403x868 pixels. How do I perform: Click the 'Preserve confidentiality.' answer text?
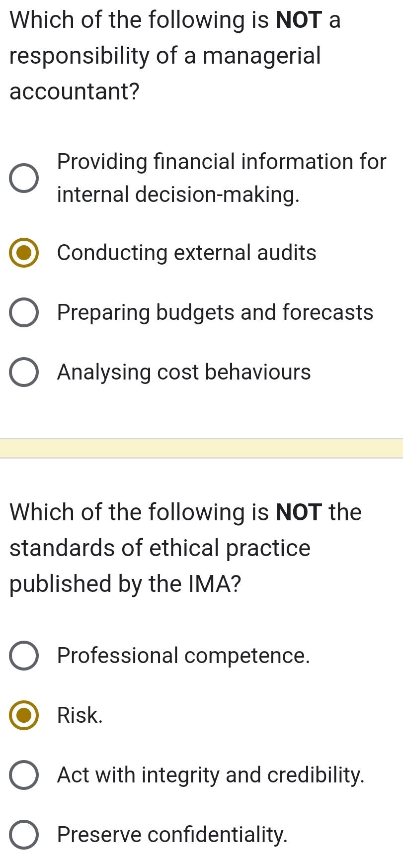(172, 835)
